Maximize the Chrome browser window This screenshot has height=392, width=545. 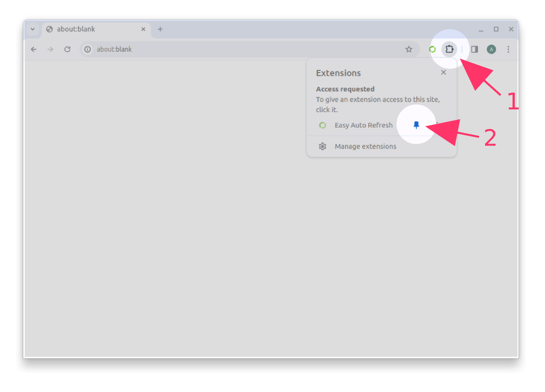pos(496,29)
